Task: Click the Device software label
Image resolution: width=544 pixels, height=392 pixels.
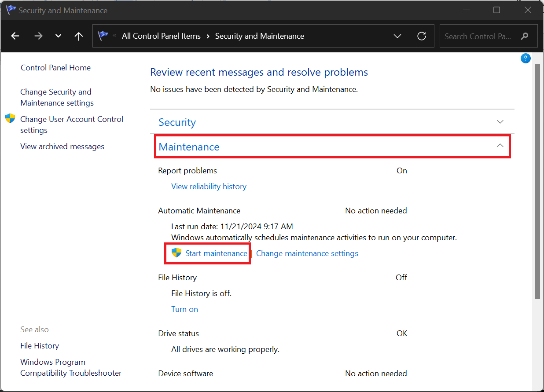Action: (x=186, y=374)
